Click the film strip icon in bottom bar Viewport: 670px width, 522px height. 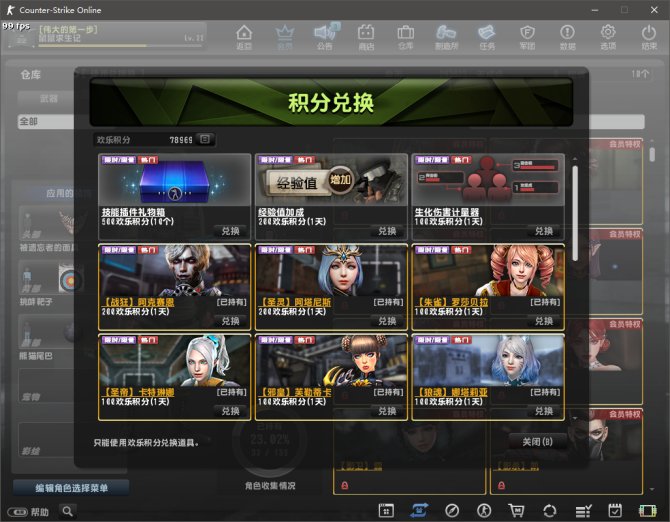click(x=648, y=510)
